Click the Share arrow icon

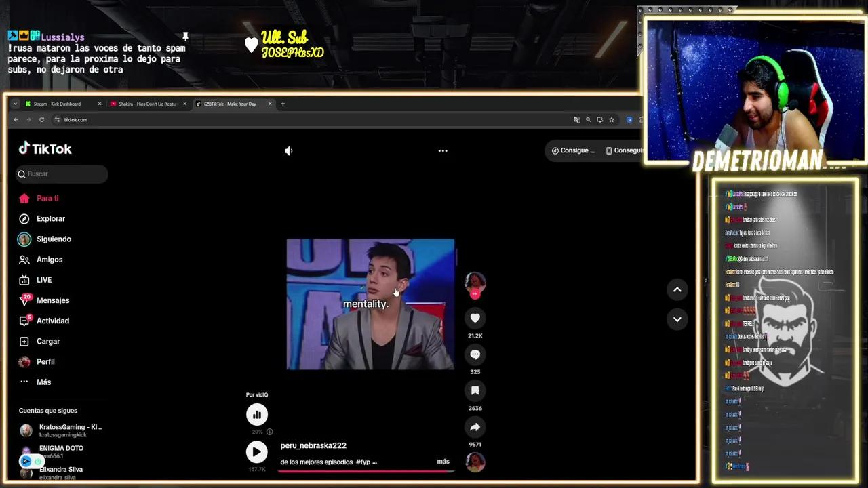pos(475,426)
